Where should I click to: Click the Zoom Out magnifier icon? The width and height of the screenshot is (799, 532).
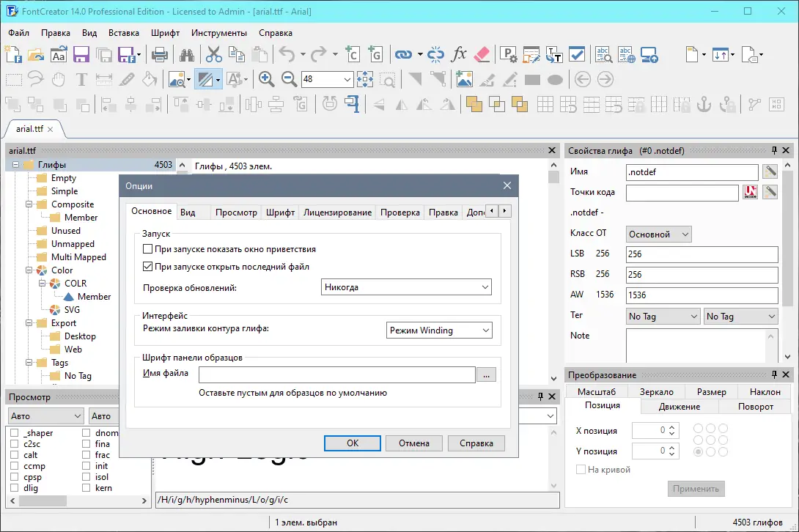(289, 79)
